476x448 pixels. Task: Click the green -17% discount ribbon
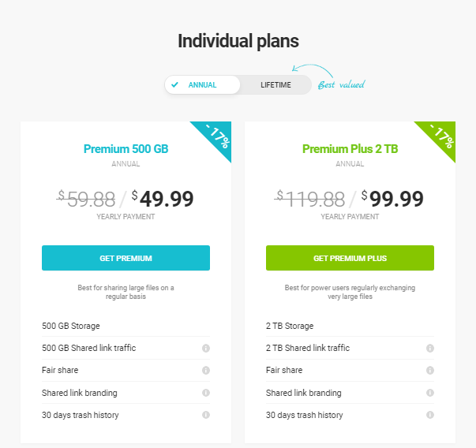coord(440,137)
